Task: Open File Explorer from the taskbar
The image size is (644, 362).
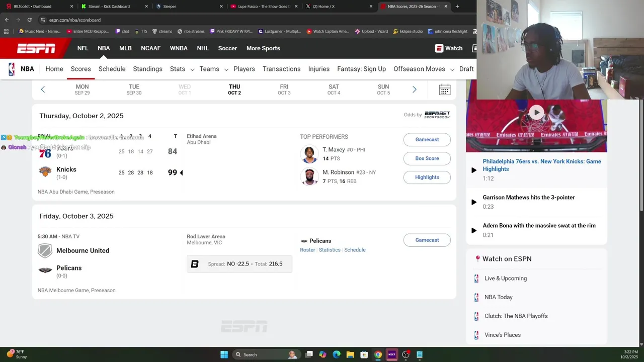Action: (350, 354)
